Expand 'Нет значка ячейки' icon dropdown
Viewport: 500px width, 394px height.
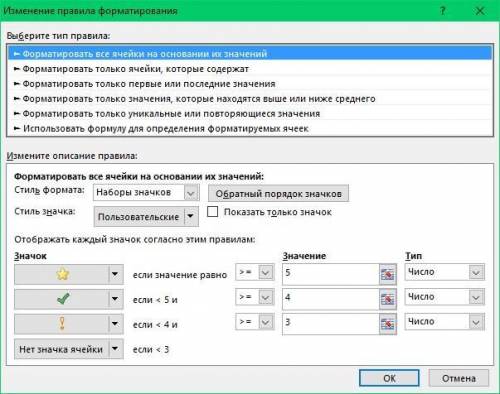(x=115, y=349)
